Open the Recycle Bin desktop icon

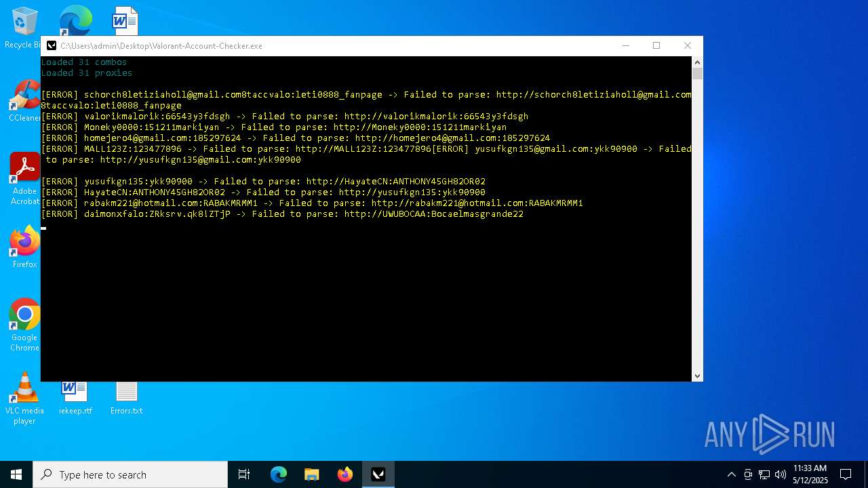(24, 27)
